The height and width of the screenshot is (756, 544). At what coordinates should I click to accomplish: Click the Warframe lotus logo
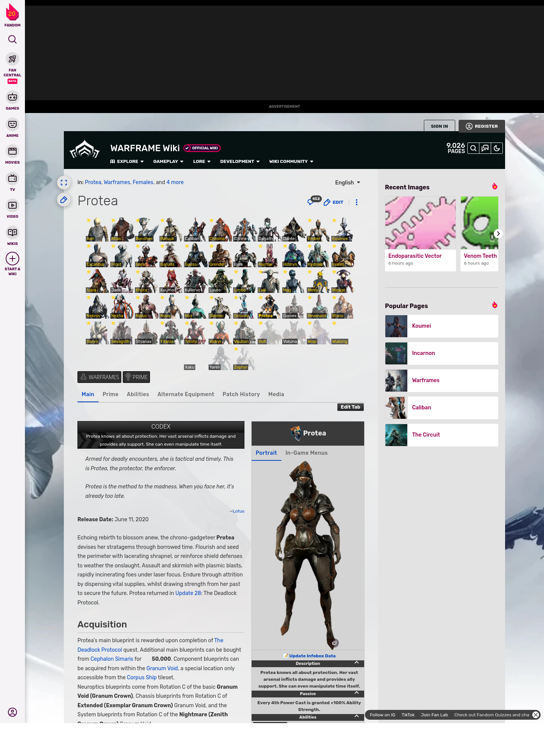pos(85,150)
